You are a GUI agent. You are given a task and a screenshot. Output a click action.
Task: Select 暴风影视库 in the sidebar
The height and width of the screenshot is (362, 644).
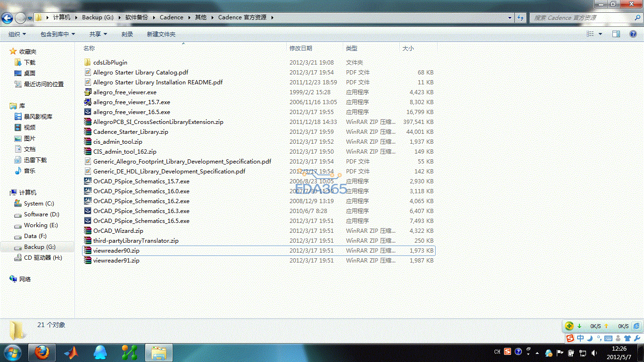click(38, 116)
